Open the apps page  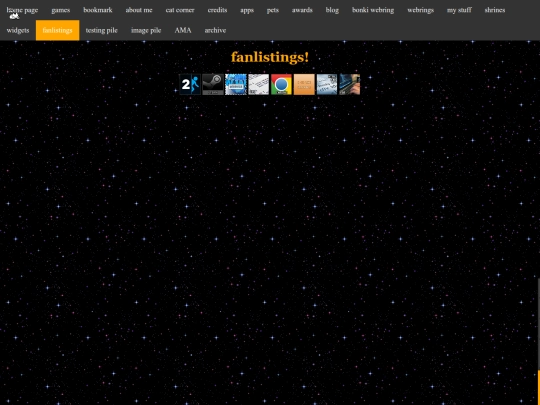[247, 10]
